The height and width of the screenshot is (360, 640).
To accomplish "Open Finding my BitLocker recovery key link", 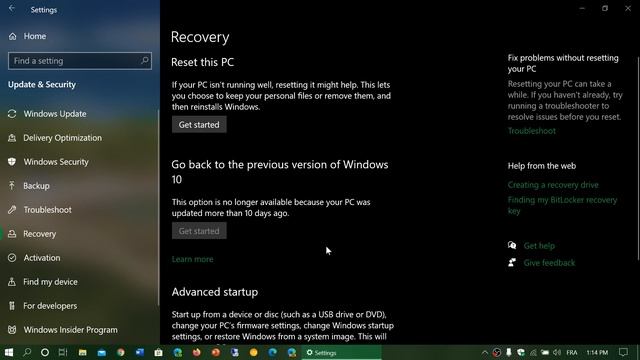I will click(562, 205).
